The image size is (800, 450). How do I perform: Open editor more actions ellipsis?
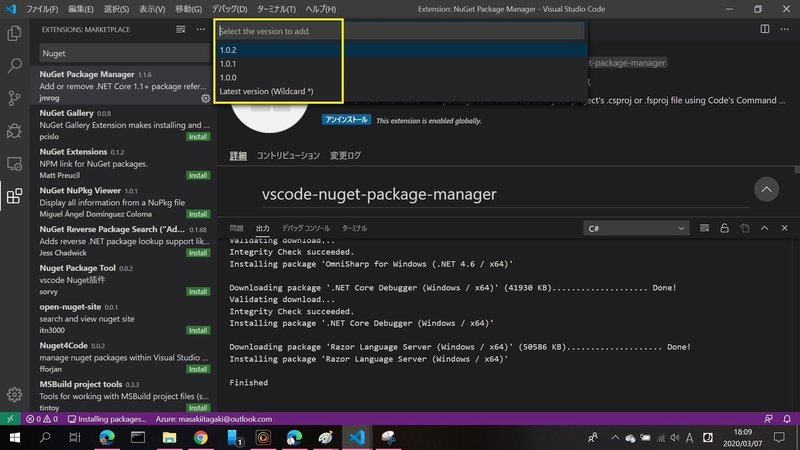click(x=784, y=29)
